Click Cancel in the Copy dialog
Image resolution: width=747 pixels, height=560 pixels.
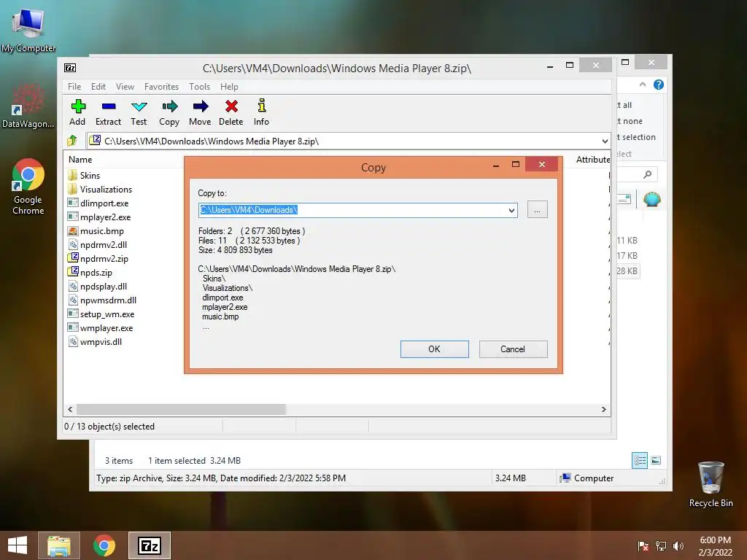tap(513, 349)
